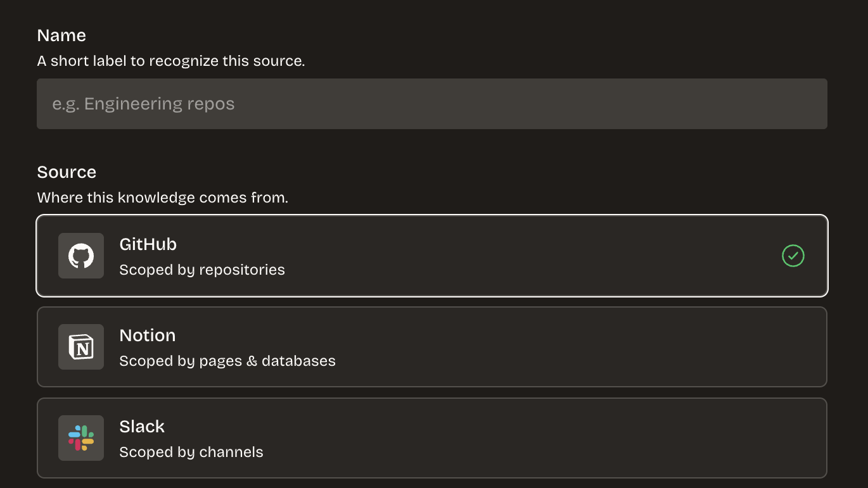Click the 'e.g. Engineering repos' placeholder text

(143, 104)
